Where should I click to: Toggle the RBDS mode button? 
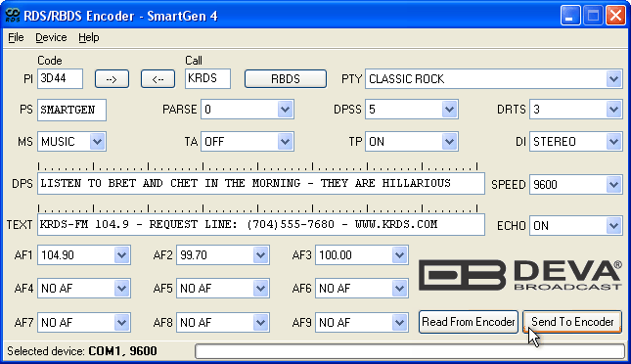(286, 79)
